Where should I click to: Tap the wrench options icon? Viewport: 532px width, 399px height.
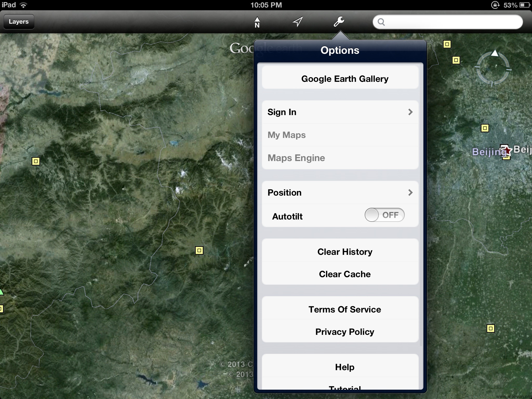click(339, 22)
